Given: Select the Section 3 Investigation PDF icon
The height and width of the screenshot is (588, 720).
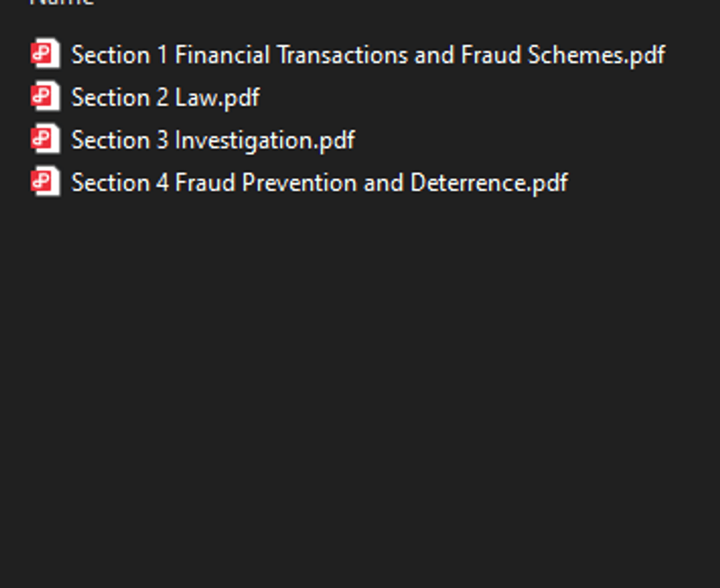Looking at the screenshot, I should point(46,139).
